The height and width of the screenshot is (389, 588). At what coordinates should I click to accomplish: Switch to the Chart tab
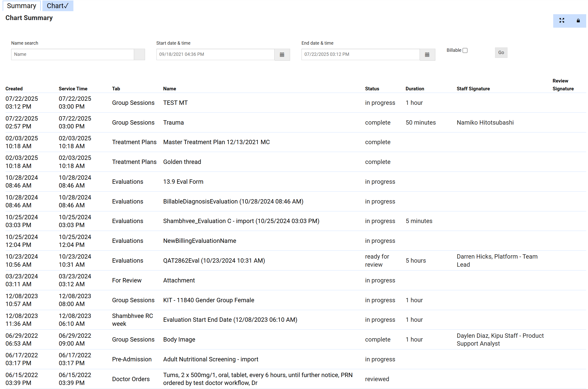[58, 6]
